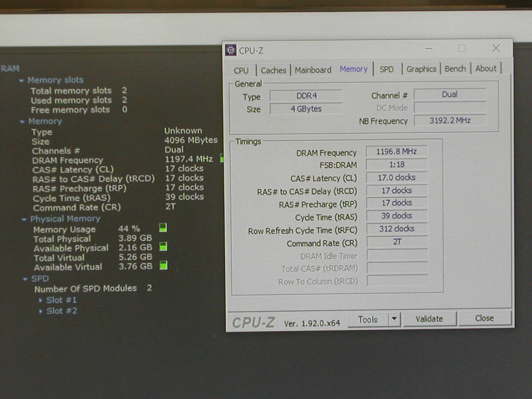Image resolution: width=532 pixels, height=399 pixels.
Task: Switch to the Bench tab
Action: pos(455,69)
